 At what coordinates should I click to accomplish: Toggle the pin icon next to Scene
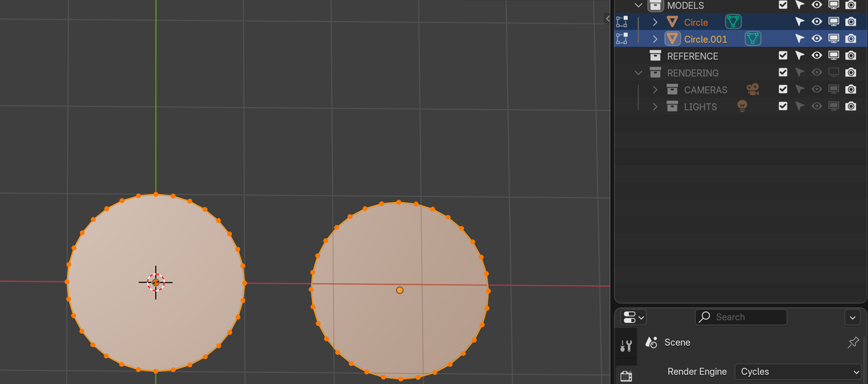coord(853,343)
